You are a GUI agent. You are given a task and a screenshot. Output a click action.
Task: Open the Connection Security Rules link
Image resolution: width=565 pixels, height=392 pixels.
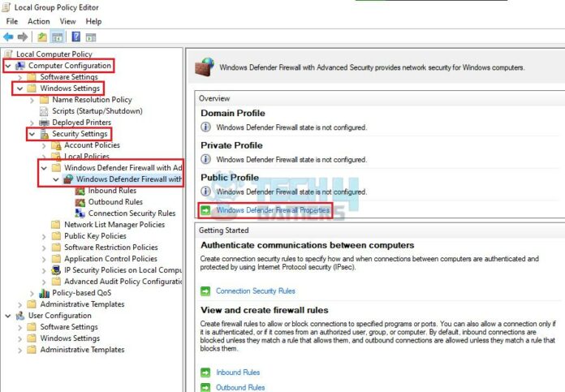256,291
